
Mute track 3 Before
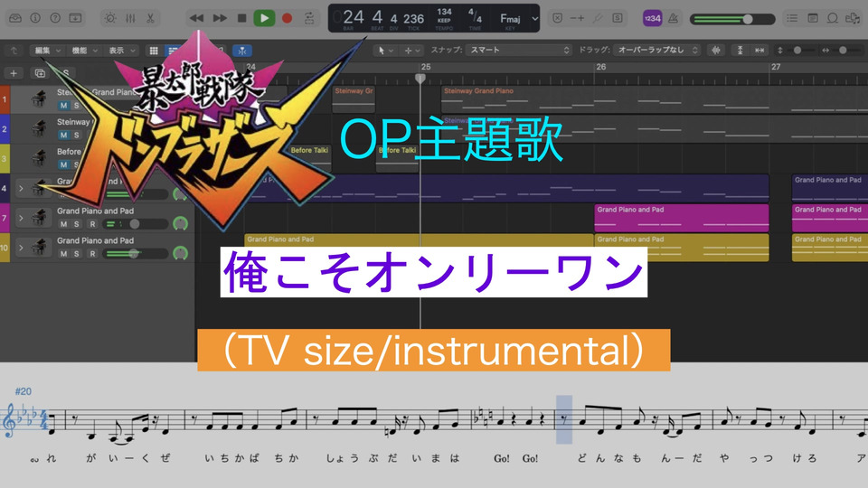point(63,164)
